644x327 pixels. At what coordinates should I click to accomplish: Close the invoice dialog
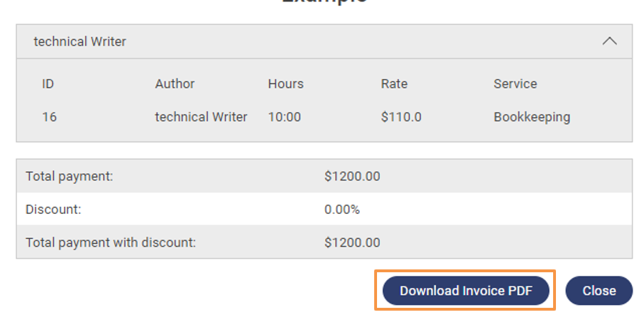[x=599, y=291]
